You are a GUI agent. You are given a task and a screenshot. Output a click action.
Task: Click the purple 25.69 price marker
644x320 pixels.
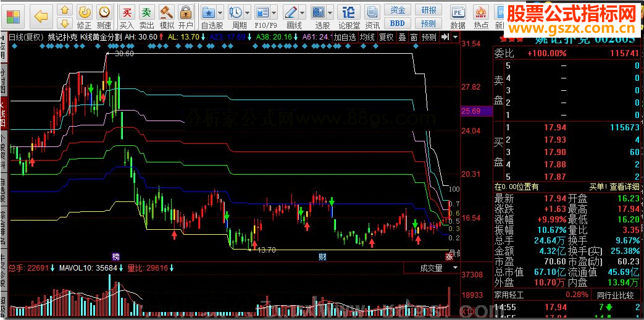pos(476,111)
